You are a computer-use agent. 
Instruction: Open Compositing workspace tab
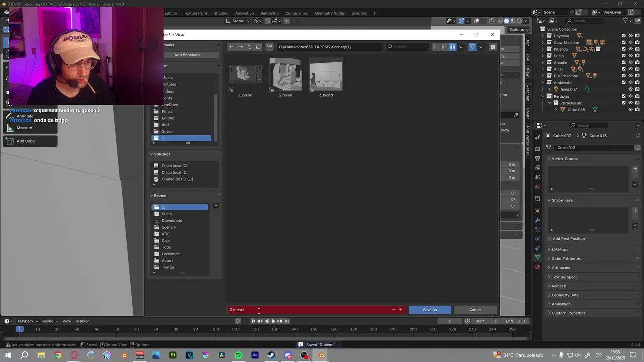click(x=297, y=13)
